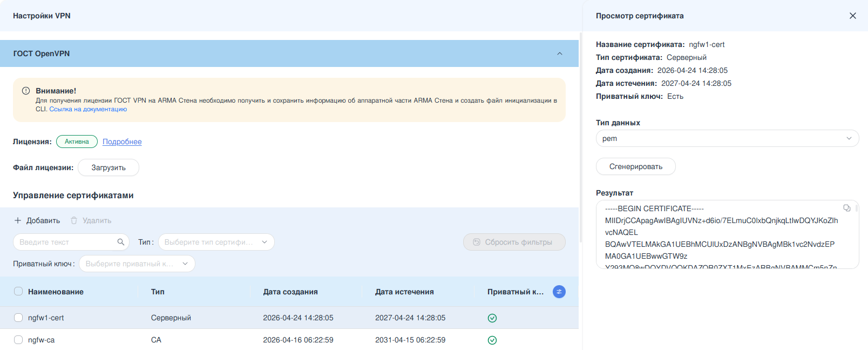Screen dimensions: 868x350
Task: Click the Приватный к... column header
Action: coord(516,292)
